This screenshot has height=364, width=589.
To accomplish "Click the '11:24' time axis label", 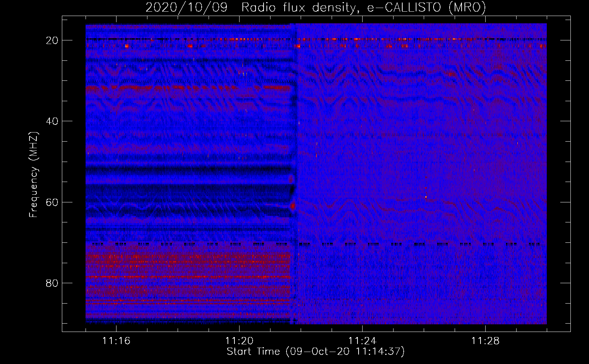I will tap(362, 341).
